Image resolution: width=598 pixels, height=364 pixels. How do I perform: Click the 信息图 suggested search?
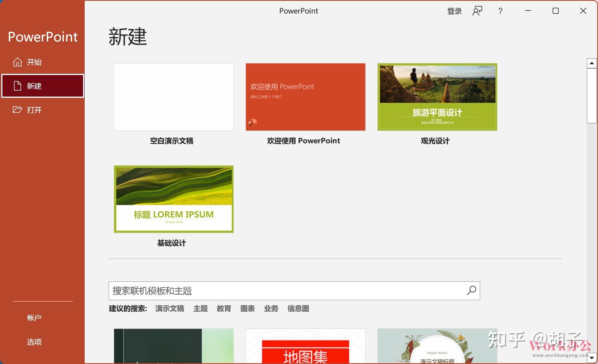(x=298, y=308)
